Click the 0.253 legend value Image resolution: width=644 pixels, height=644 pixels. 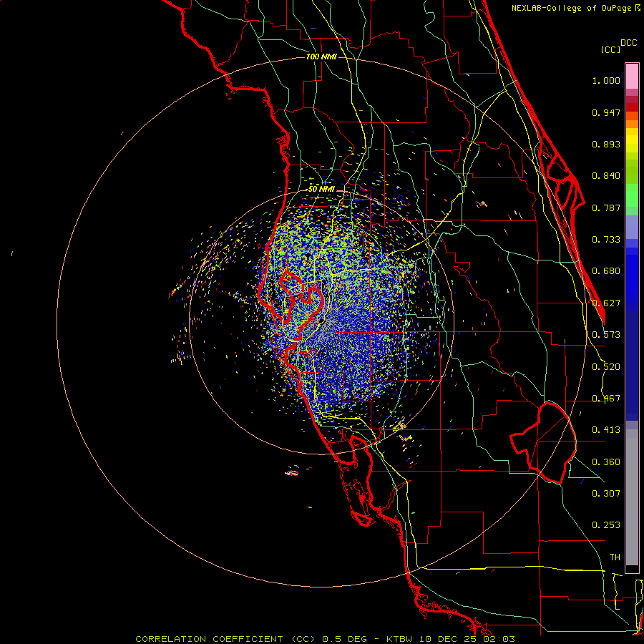pyautogui.click(x=606, y=525)
